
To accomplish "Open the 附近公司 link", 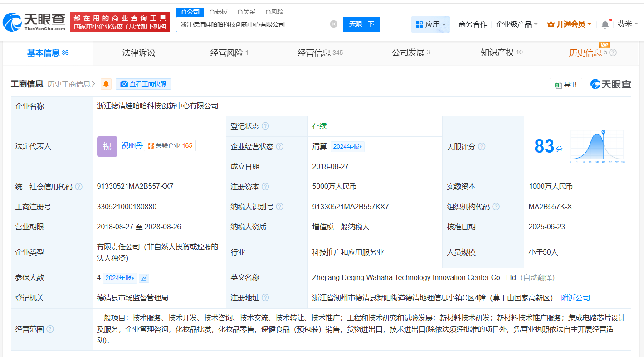I will click(576, 298).
